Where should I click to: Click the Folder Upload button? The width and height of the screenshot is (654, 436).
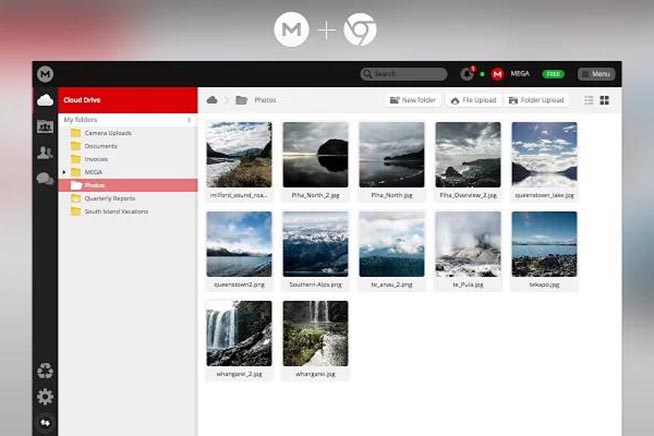536,100
